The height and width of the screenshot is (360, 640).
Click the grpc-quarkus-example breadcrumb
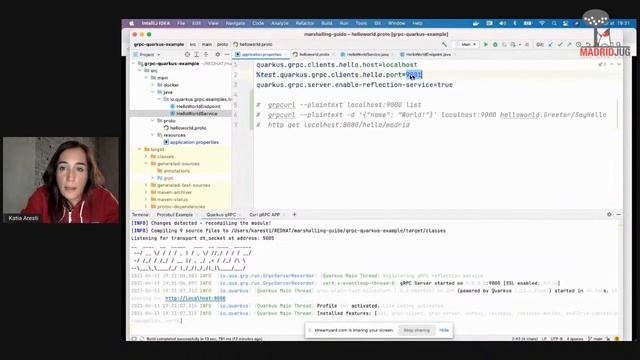158,44
